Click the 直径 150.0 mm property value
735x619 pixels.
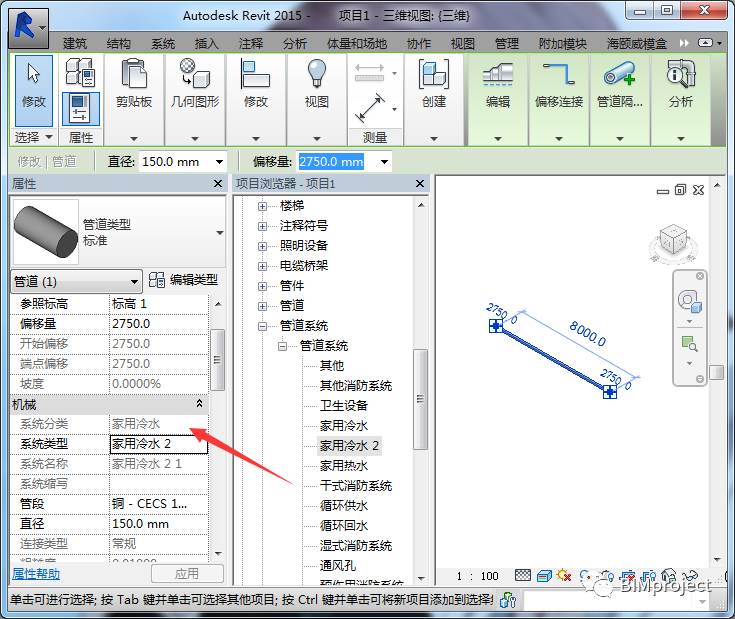[x=158, y=524]
